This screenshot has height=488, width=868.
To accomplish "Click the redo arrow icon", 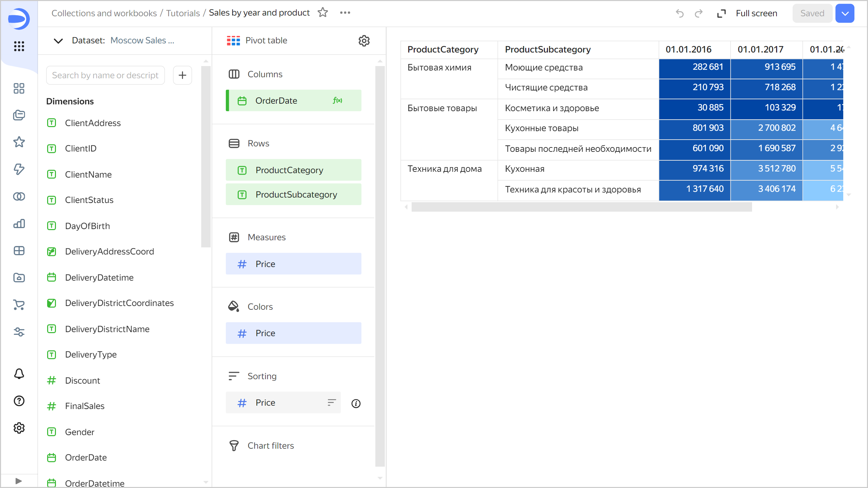I will 698,14.
